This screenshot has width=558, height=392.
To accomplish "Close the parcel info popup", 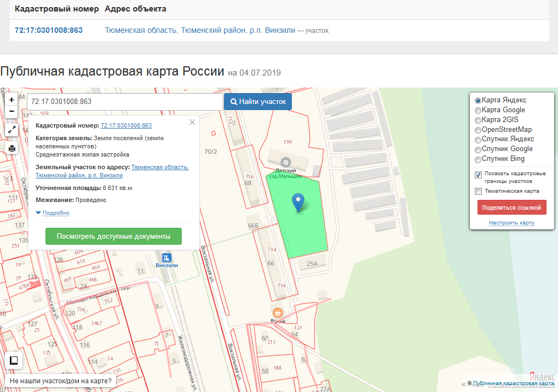I will point(192,122).
